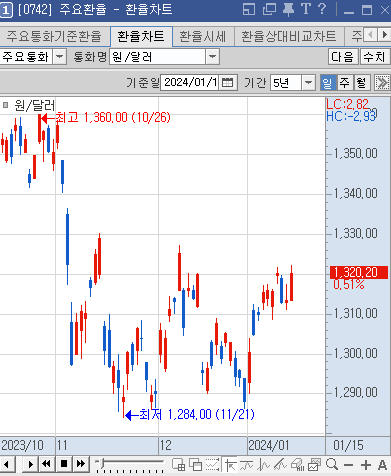Click the 01/15 date label
The height and width of the screenshot is (476, 391).
pyautogui.click(x=348, y=445)
